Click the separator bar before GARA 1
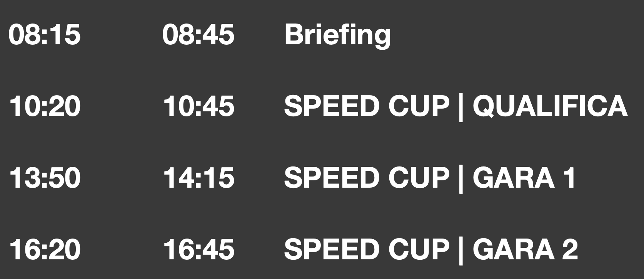 [x=461, y=179]
